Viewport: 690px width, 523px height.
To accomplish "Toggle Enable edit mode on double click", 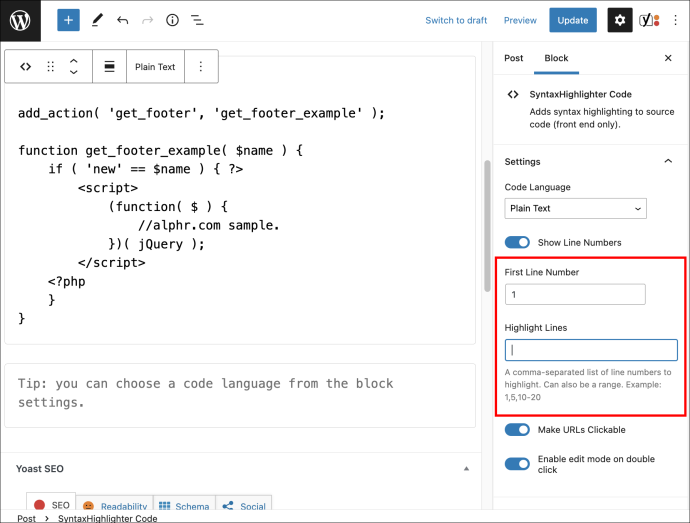I will [517, 464].
